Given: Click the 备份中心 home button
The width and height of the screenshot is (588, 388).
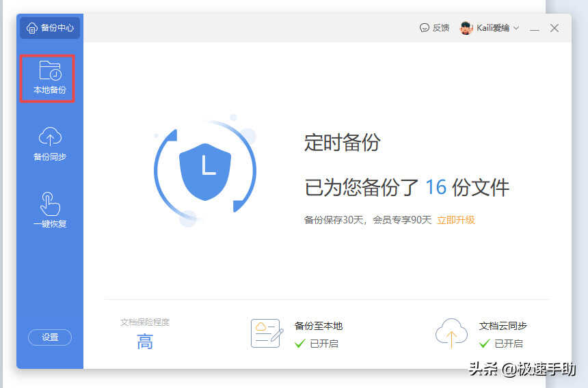Looking at the screenshot, I should pyautogui.click(x=50, y=28).
